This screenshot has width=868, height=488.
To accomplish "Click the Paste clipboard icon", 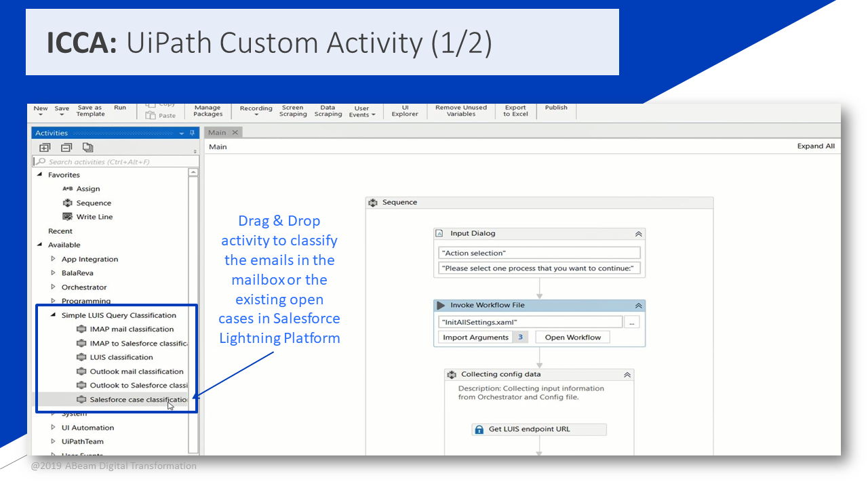I will point(151,115).
